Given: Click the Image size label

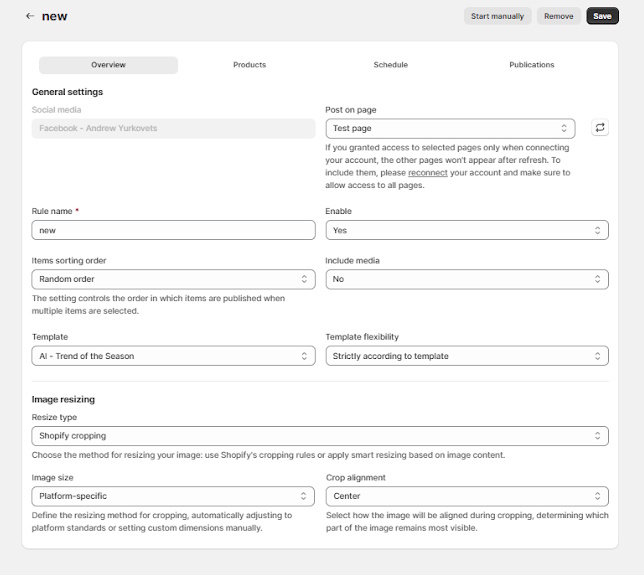Looking at the screenshot, I should point(53,478).
